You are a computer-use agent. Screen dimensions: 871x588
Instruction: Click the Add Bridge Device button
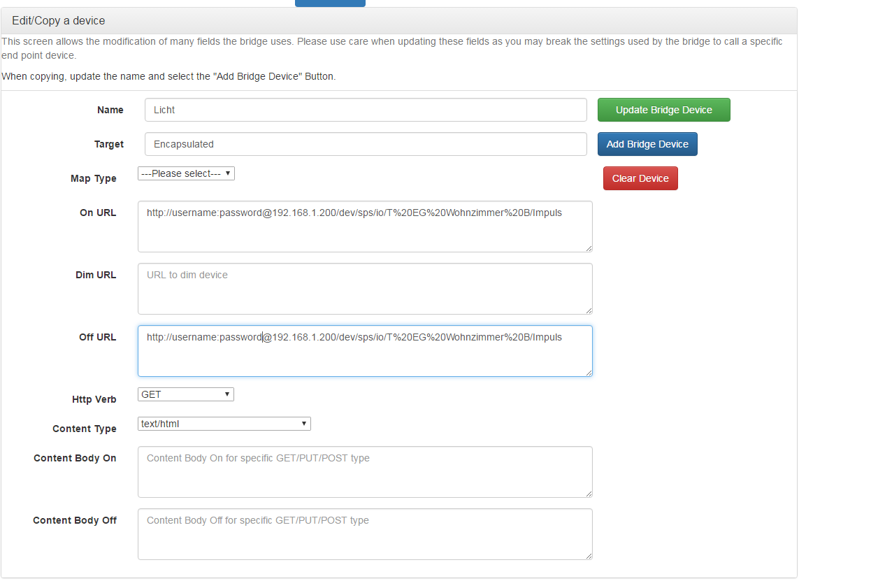tap(647, 144)
